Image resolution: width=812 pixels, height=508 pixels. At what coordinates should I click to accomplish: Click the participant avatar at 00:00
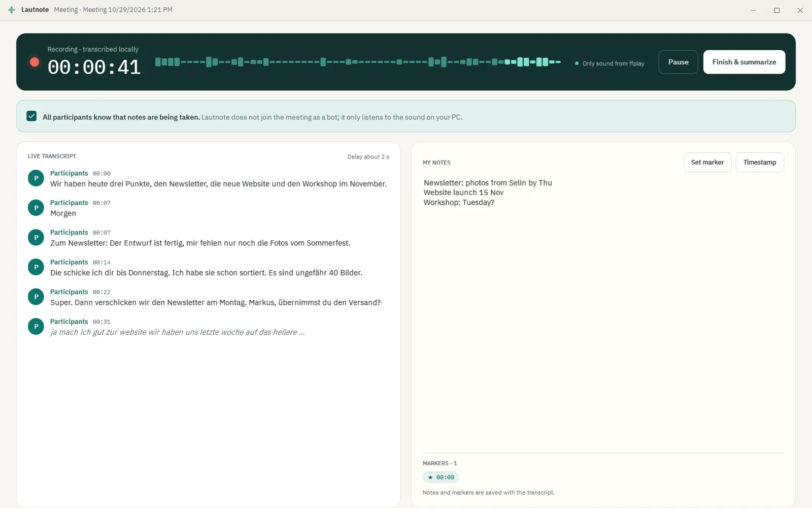click(36, 178)
